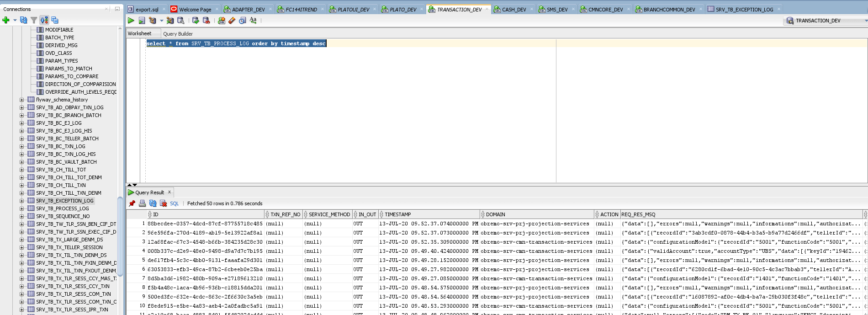Pin the Query Result with the pushpin icon
This screenshot has width=868, height=315.
click(132, 203)
